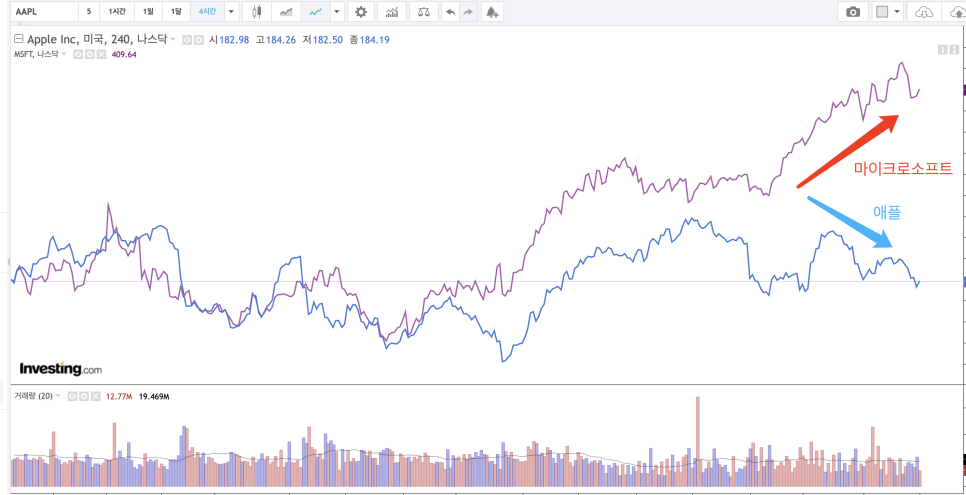Select the line chart type icon
Image resolution: width=966 pixels, height=495 pixels.
315,12
